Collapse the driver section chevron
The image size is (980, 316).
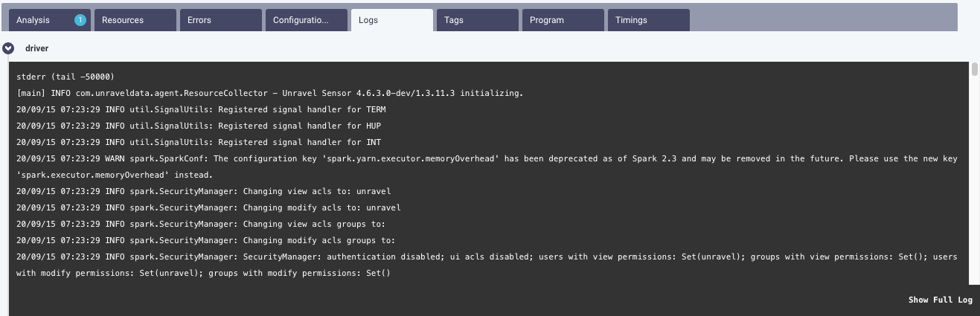[x=8, y=48]
